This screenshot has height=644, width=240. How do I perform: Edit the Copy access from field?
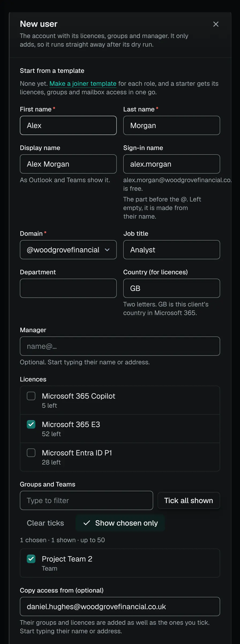coord(120,606)
